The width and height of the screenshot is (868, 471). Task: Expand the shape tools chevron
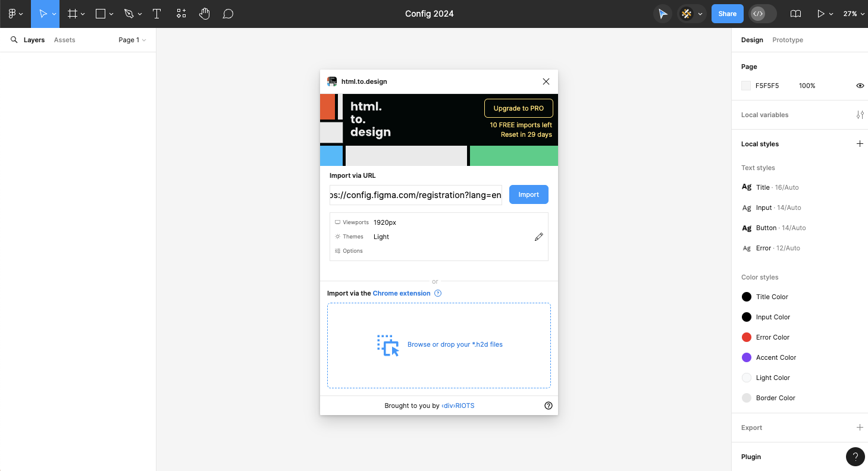(x=111, y=14)
